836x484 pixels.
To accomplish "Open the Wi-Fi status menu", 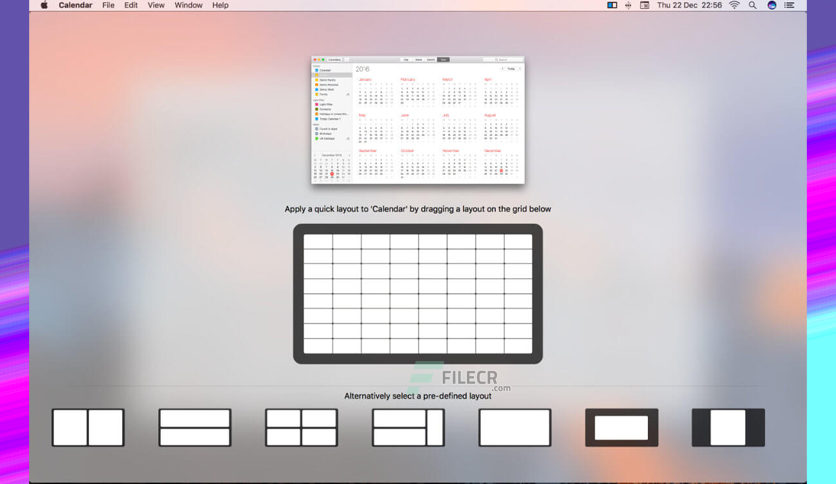I will click(x=735, y=5).
